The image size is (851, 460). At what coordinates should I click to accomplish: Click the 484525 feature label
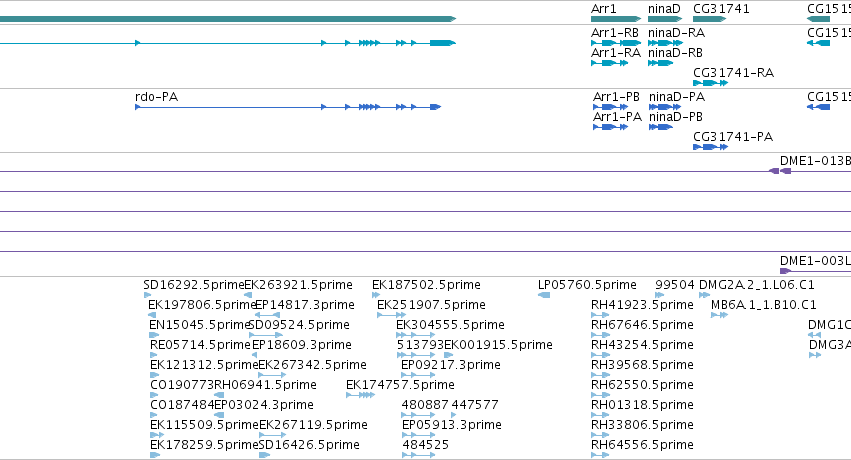click(426, 445)
